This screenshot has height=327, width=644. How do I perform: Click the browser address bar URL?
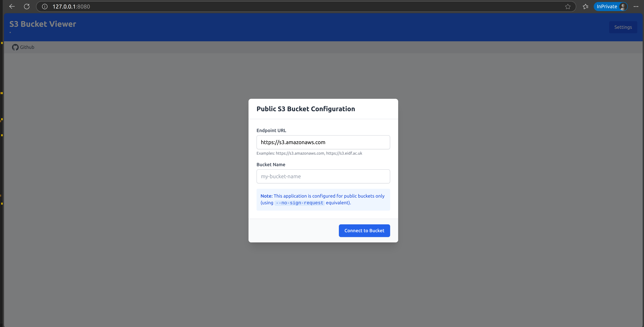pos(71,7)
